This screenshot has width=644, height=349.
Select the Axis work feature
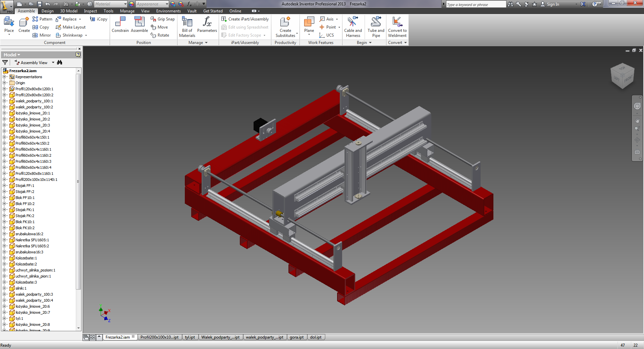327,19
